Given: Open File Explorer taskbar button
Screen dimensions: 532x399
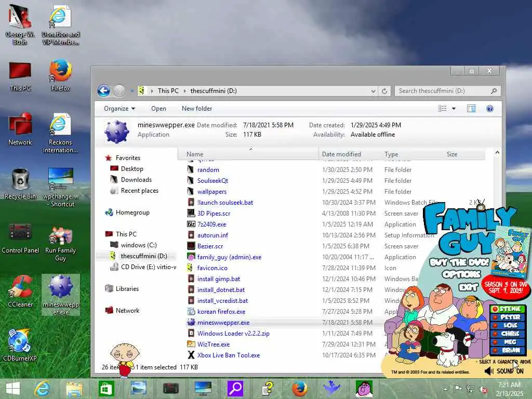Looking at the screenshot, I should click(74, 389).
